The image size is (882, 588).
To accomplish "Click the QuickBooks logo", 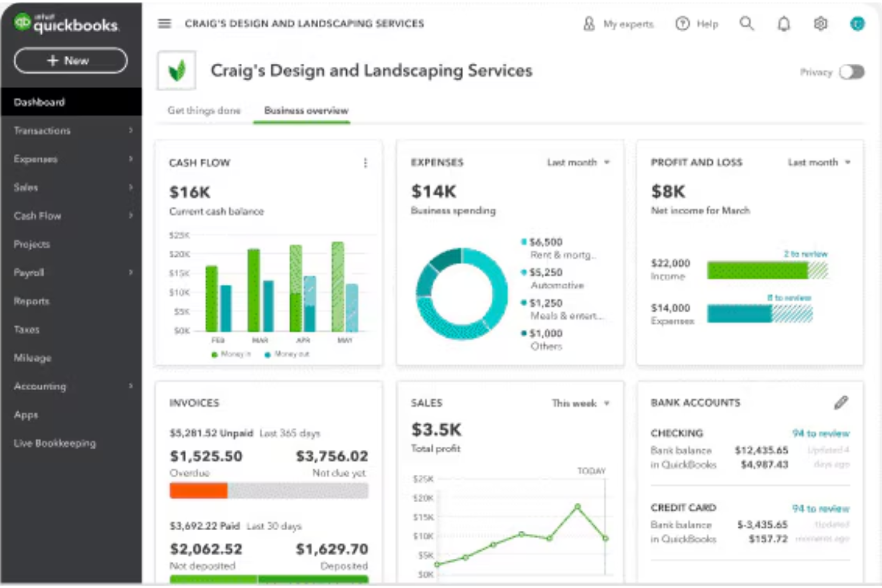I will pos(66,23).
